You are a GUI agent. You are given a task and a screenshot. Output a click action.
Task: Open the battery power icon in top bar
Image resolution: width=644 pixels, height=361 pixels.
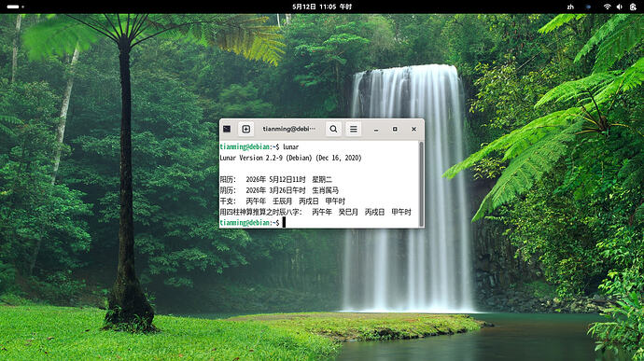pos(633,7)
